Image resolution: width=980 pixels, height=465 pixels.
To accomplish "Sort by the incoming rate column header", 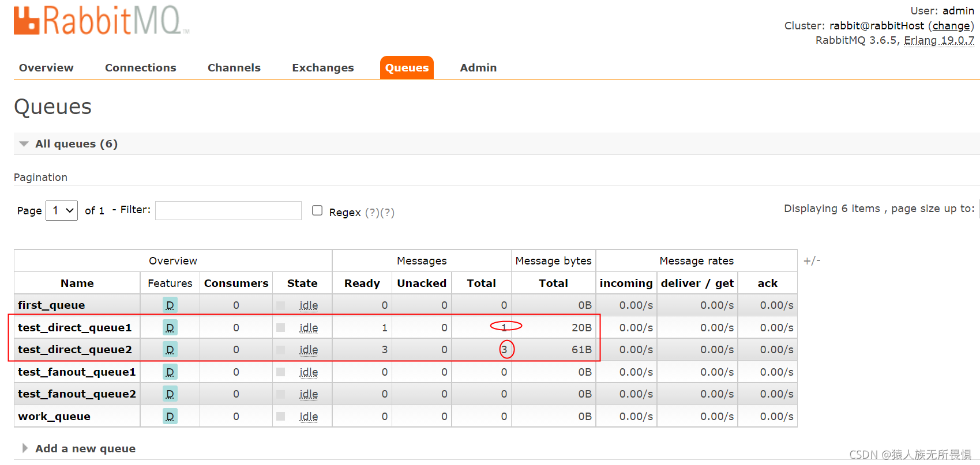I will coord(626,283).
